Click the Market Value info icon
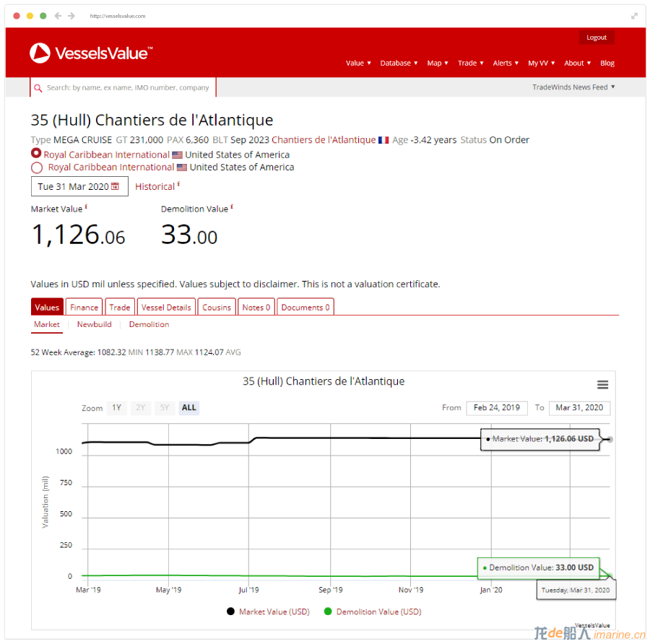650x644 pixels. (86, 206)
